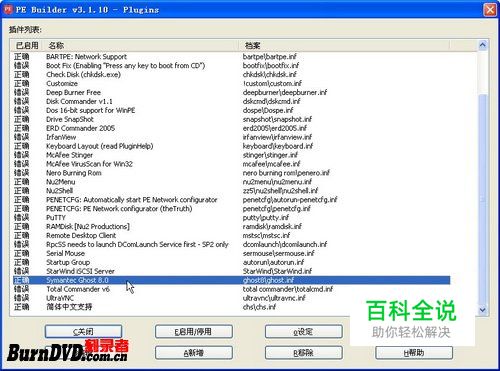This screenshot has width=500, height=371.
Task: Click the ghost8\ghost.inf file entry
Action: [x=268, y=280]
